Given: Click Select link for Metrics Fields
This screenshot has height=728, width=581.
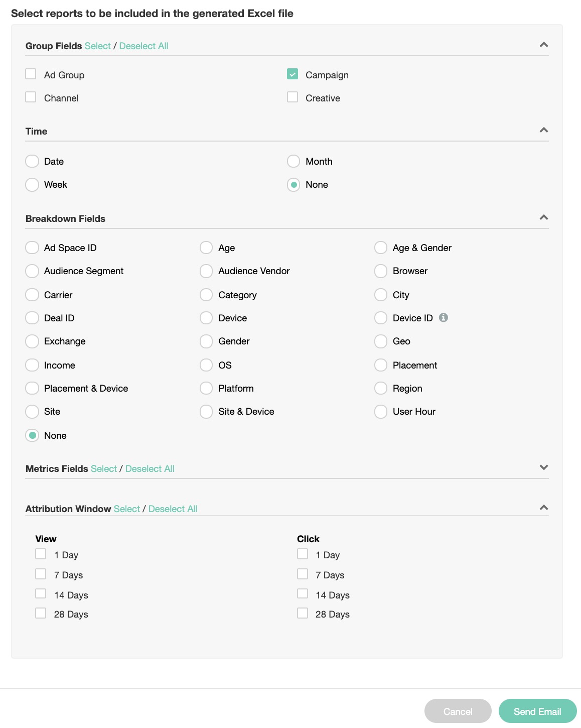Looking at the screenshot, I should coord(103,468).
